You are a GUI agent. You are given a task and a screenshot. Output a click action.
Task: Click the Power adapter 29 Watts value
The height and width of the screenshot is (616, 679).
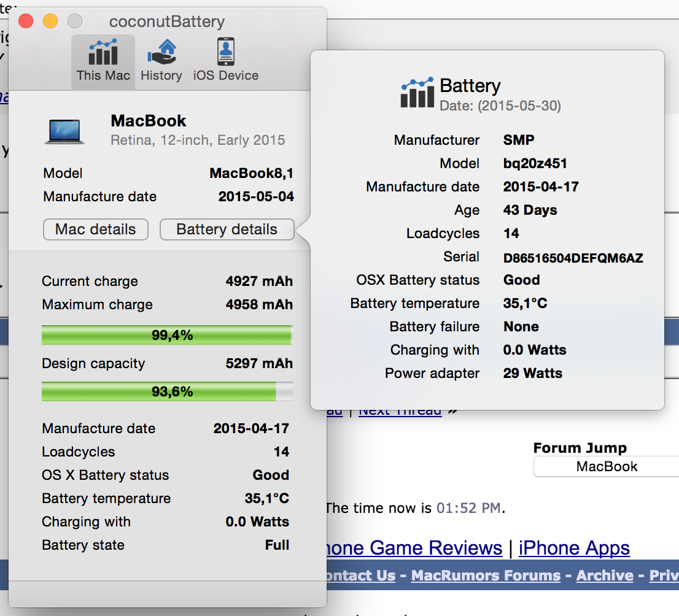pyautogui.click(x=533, y=373)
